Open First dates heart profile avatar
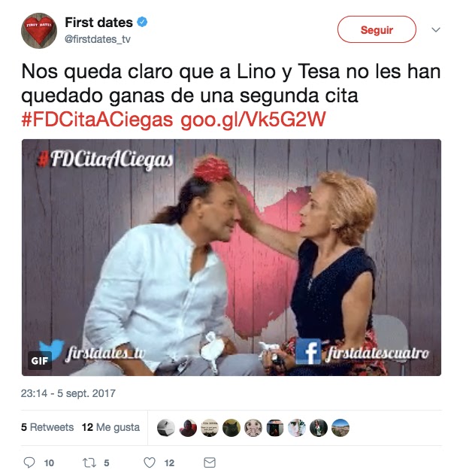 tap(39, 30)
